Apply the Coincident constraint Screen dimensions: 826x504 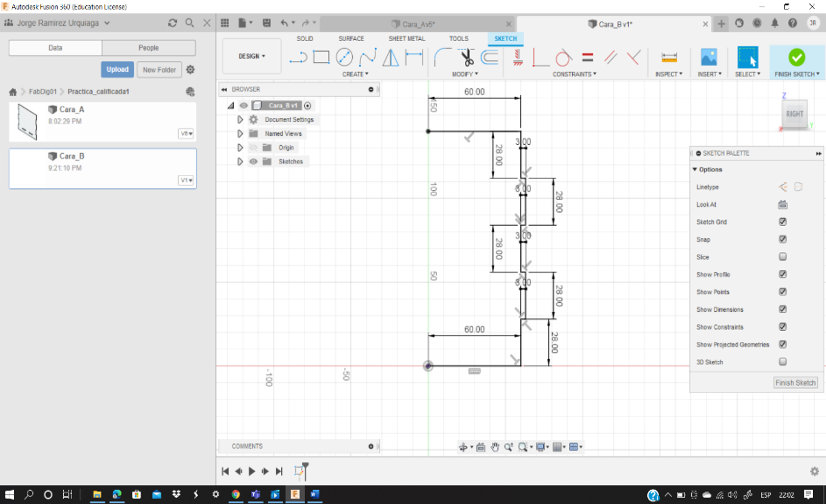540,57
